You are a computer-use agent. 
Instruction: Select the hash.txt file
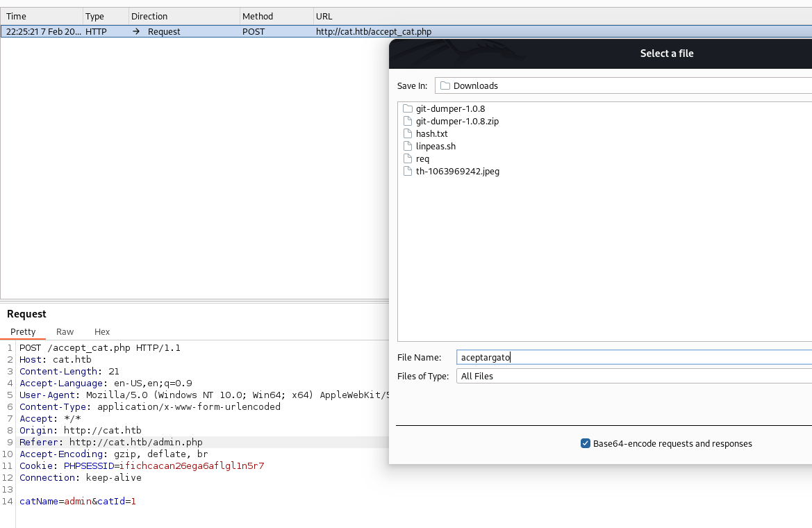pos(431,133)
